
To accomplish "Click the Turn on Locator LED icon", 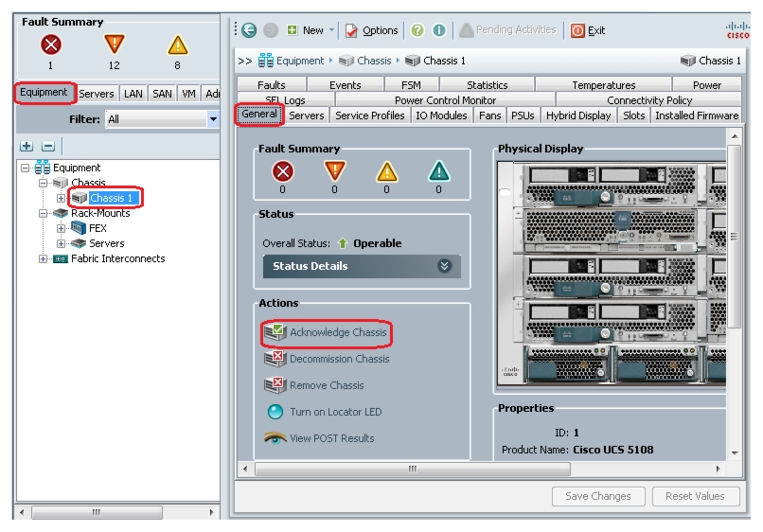I will click(x=275, y=412).
